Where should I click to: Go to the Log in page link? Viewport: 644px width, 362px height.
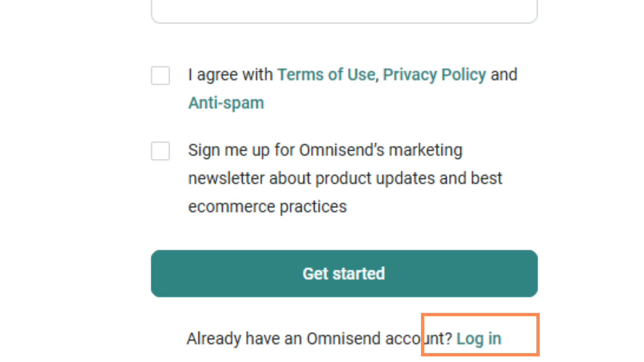[479, 339]
